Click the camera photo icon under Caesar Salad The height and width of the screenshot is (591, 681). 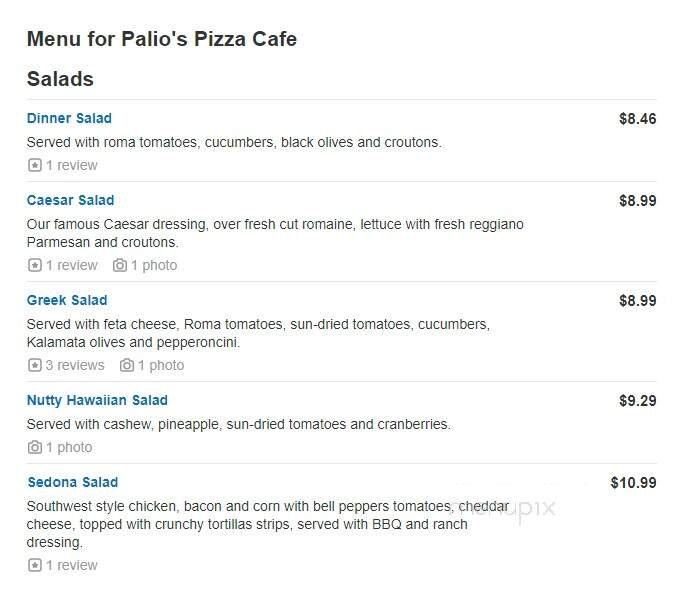[x=120, y=265]
